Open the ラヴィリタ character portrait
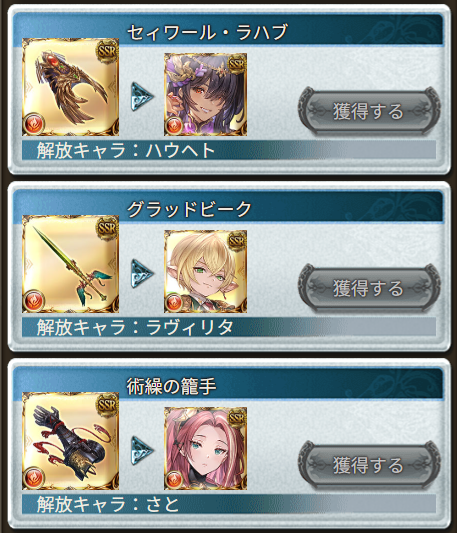457x533 pixels. [x=205, y=271]
